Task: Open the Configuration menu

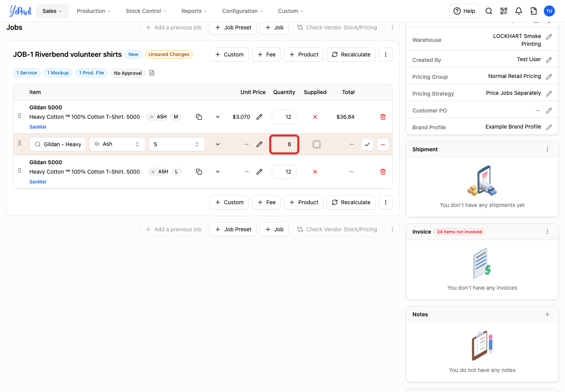Action: click(x=242, y=11)
